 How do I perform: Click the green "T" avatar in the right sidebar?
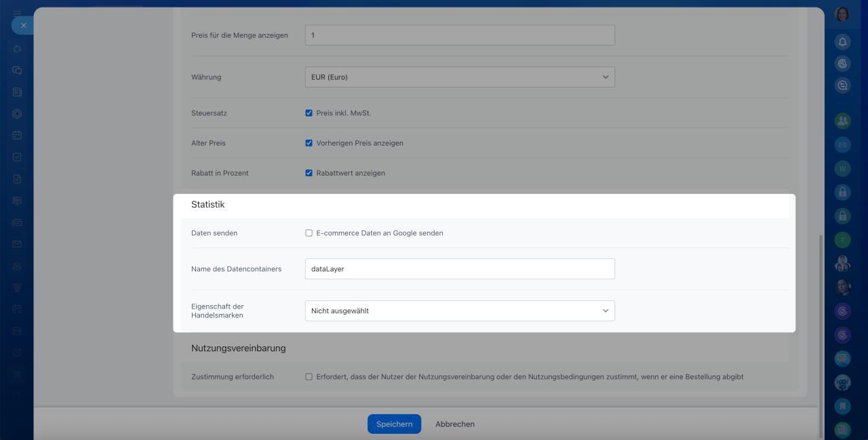[842, 240]
